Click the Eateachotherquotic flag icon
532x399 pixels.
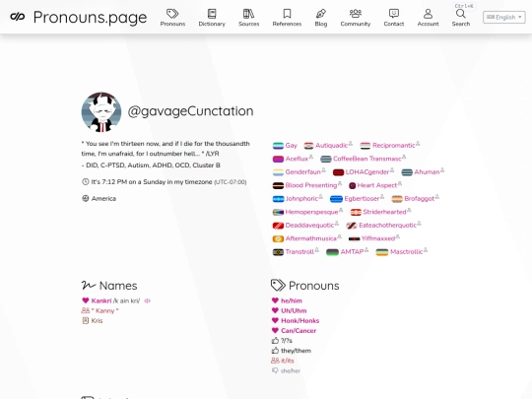point(351,226)
